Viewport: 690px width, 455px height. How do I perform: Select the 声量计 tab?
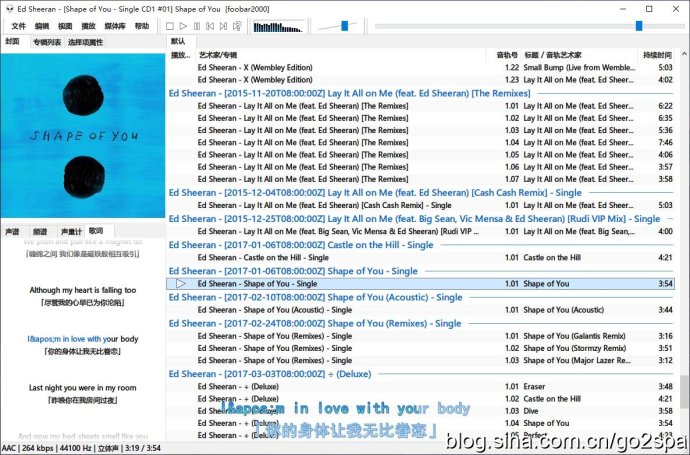(x=71, y=231)
